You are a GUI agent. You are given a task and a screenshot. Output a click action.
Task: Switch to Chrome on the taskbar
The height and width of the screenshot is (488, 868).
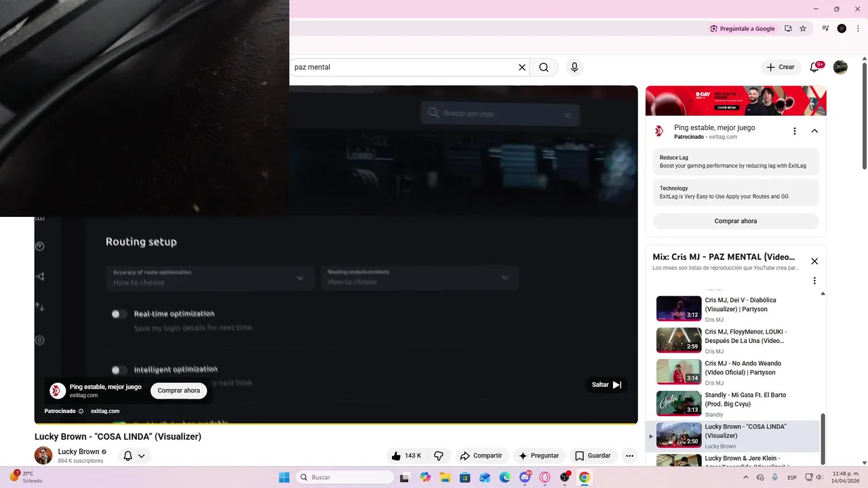pyautogui.click(x=585, y=477)
